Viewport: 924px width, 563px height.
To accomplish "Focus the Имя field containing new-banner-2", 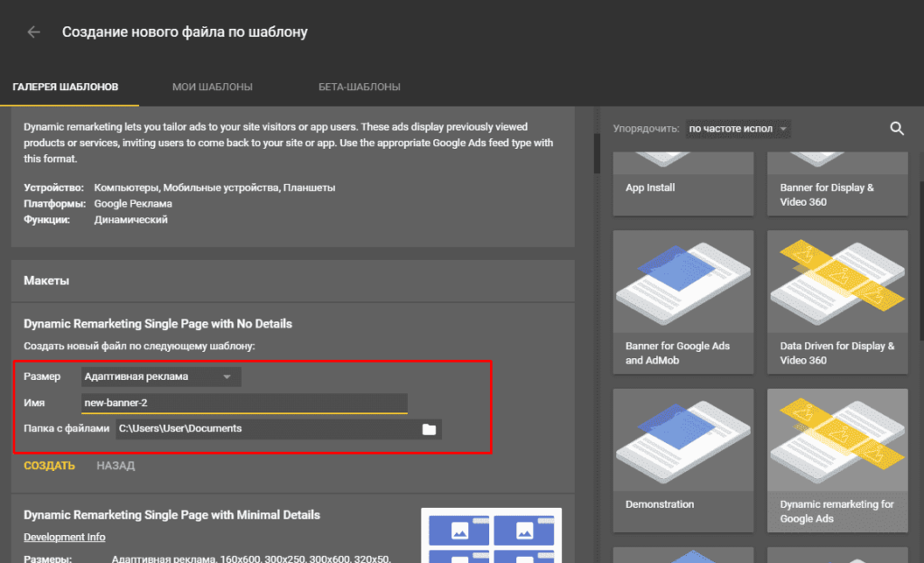I will coord(244,403).
